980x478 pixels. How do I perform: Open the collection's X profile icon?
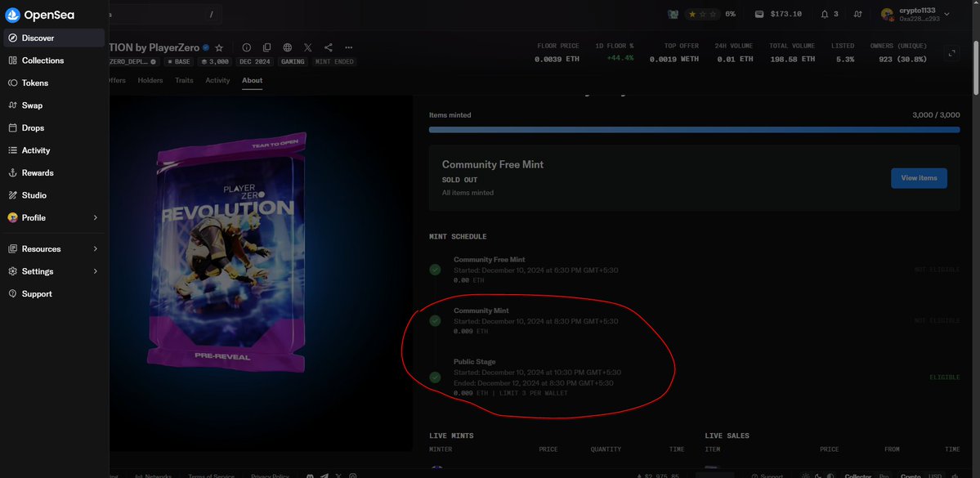pyautogui.click(x=307, y=47)
